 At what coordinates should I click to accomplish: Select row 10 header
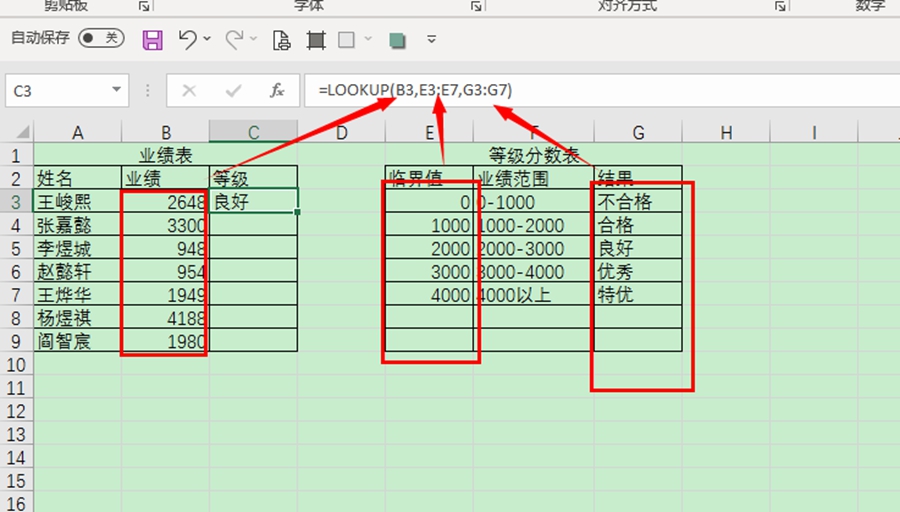[16, 364]
